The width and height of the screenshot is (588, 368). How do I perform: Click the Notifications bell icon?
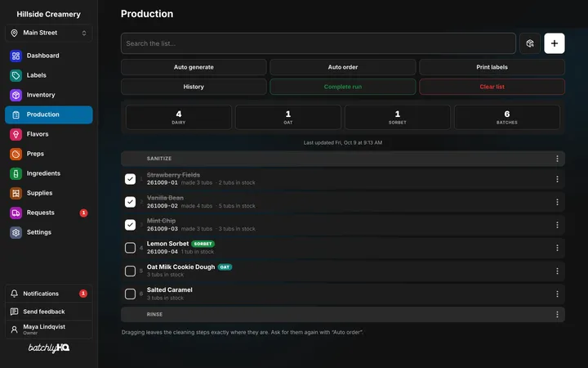pyautogui.click(x=14, y=294)
